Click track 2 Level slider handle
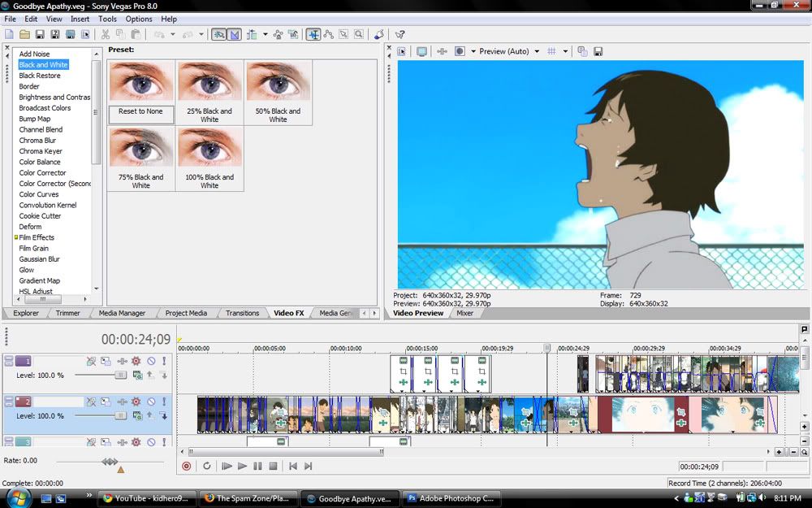 point(121,415)
